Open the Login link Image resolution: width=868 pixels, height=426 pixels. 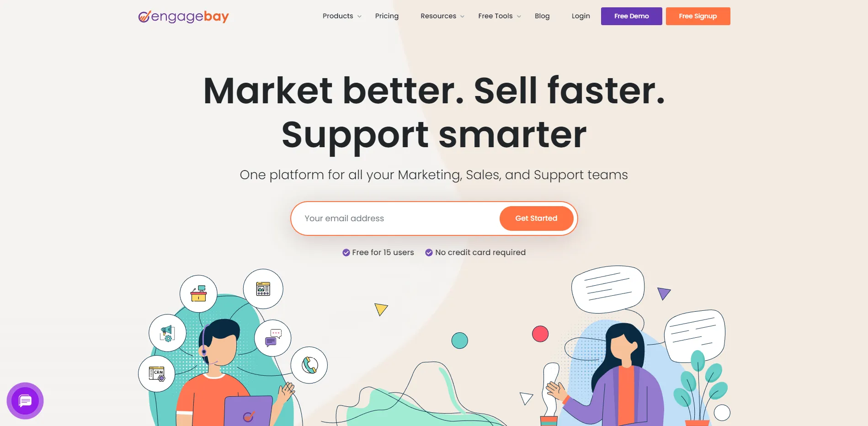click(x=580, y=16)
